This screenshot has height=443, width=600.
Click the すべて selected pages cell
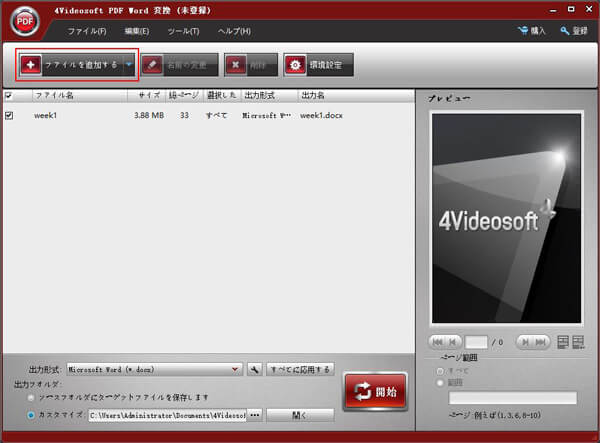(217, 115)
